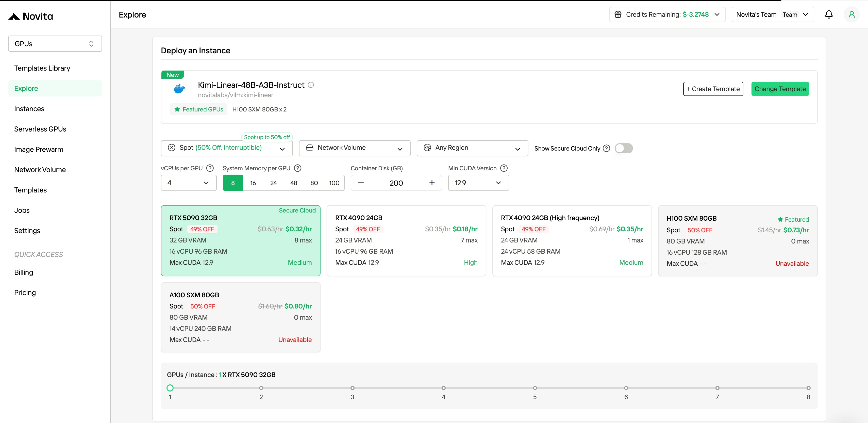Set GPU count slider to 6
The image size is (868, 423).
(x=626, y=388)
